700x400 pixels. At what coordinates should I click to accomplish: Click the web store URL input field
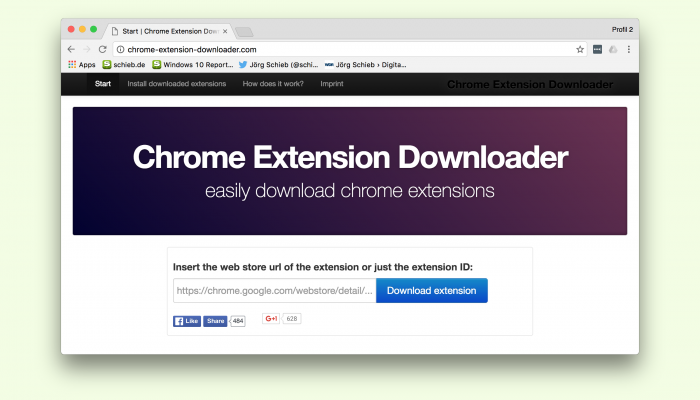tap(275, 291)
